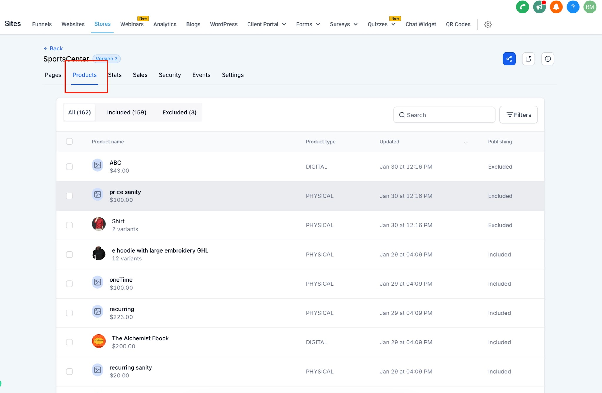This screenshot has height=393, width=602.
Task: Open the Analytics section
Action: pos(165,24)
